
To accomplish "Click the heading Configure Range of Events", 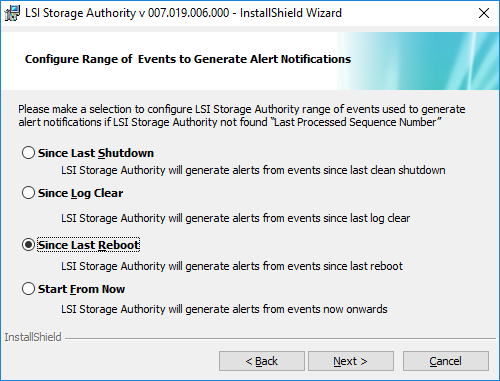I will click(x=188, y=59).
